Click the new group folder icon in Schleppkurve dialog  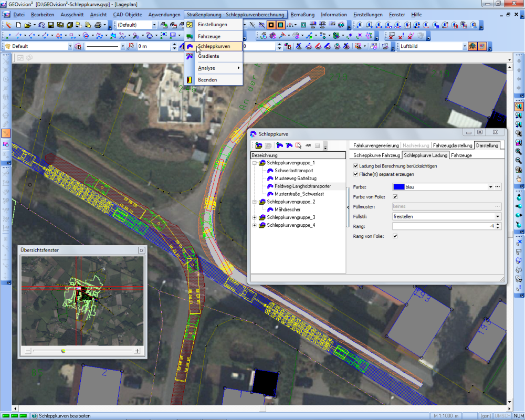[259, 145]
